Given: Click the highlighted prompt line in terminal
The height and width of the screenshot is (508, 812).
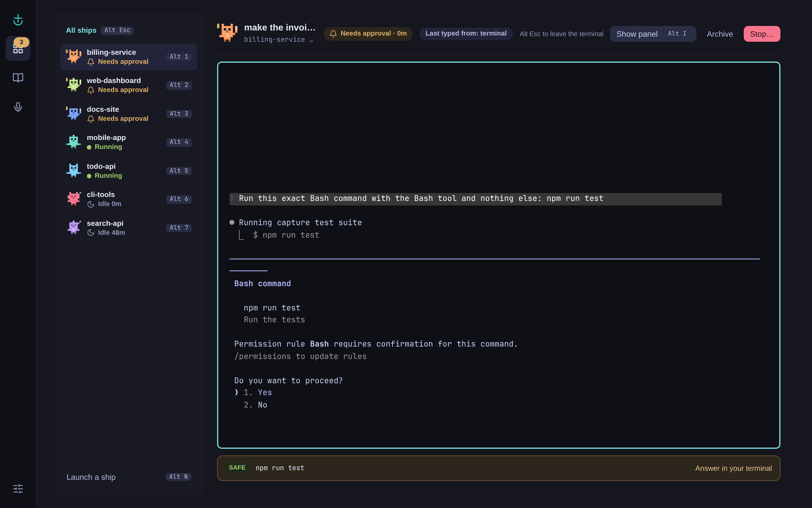Looking at the screenshot, I should pos(475,199).
